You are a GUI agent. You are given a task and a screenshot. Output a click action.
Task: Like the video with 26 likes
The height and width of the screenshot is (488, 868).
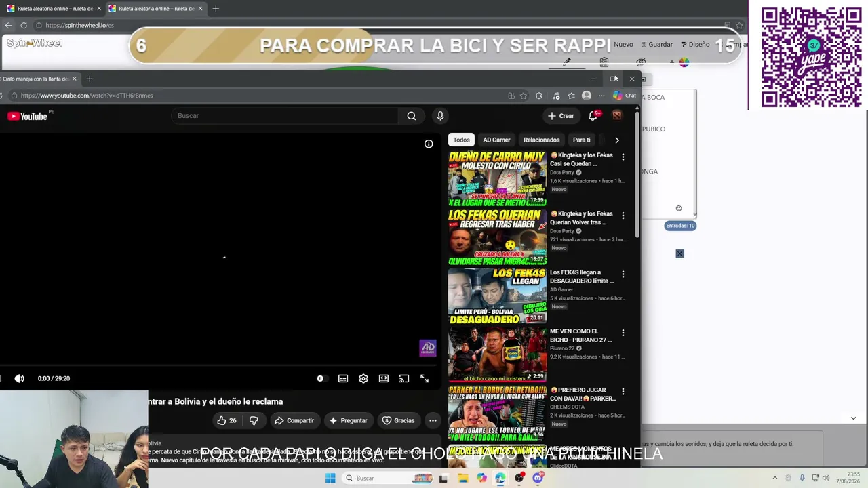click(x=226, y=420)
